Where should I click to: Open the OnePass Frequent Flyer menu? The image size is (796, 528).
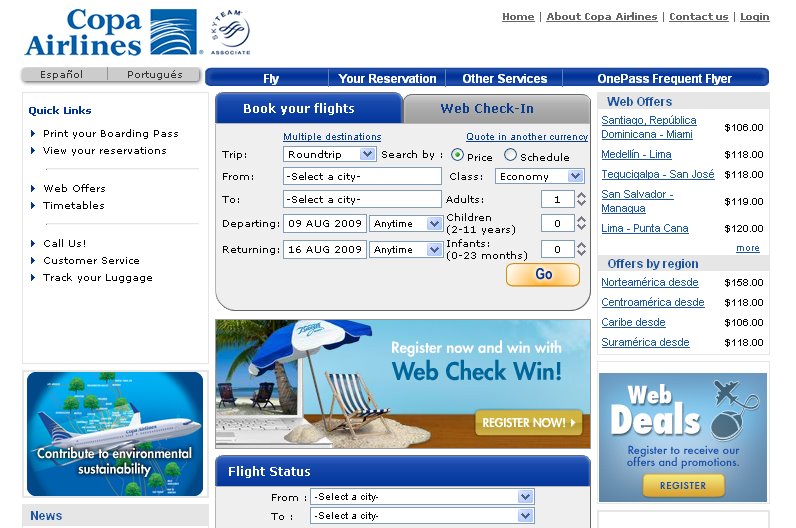[665, 78]
